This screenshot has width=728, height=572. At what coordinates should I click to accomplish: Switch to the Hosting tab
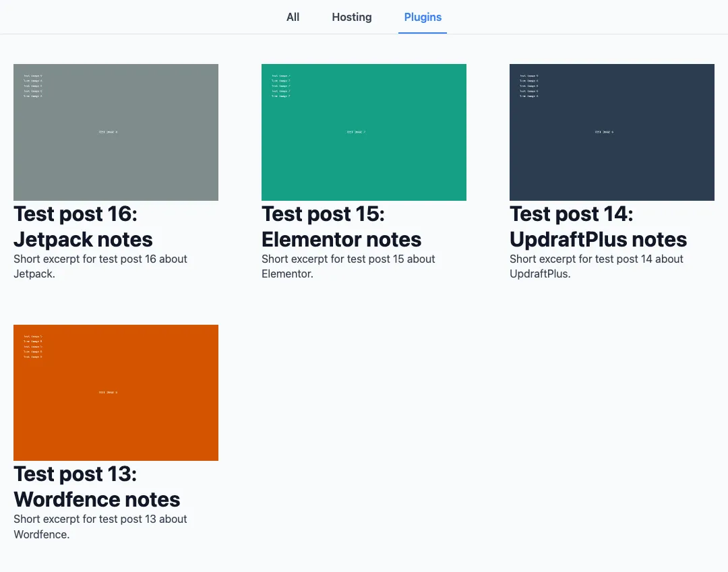click(x=351, y=17)
